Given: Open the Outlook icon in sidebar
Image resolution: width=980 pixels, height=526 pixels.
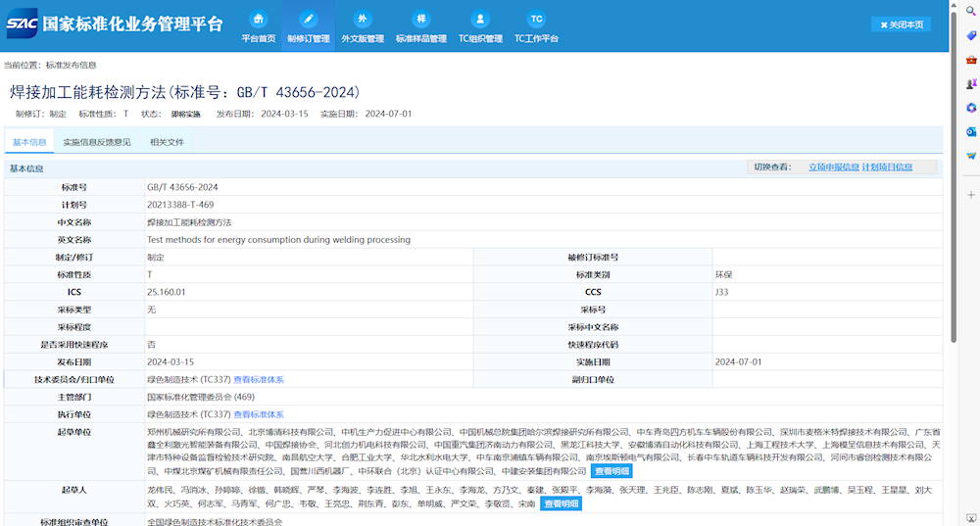Looking at the screenshot, I should coord(971,131).
